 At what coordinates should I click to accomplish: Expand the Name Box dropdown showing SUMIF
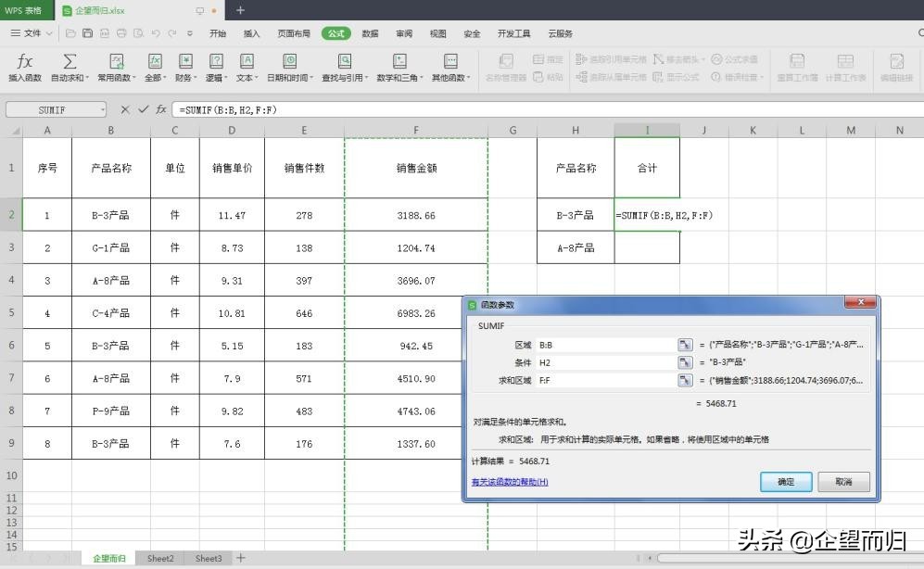(x=104, y=109)
